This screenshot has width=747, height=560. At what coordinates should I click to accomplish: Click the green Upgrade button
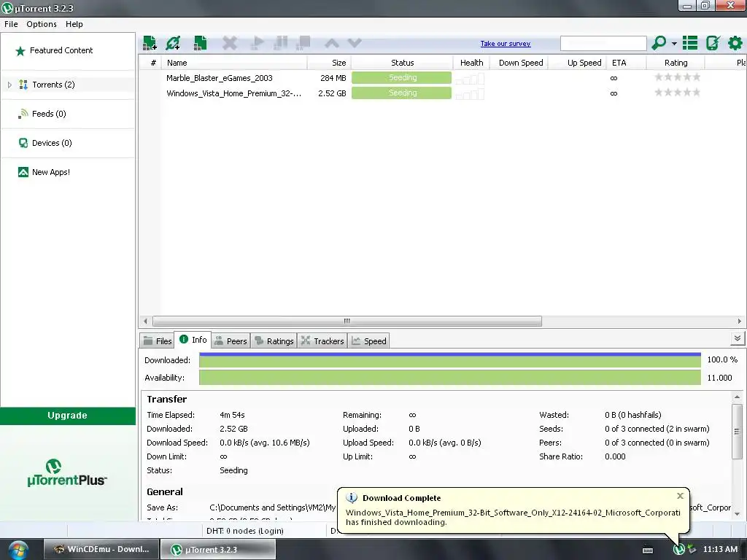click(x=68, y=415)
